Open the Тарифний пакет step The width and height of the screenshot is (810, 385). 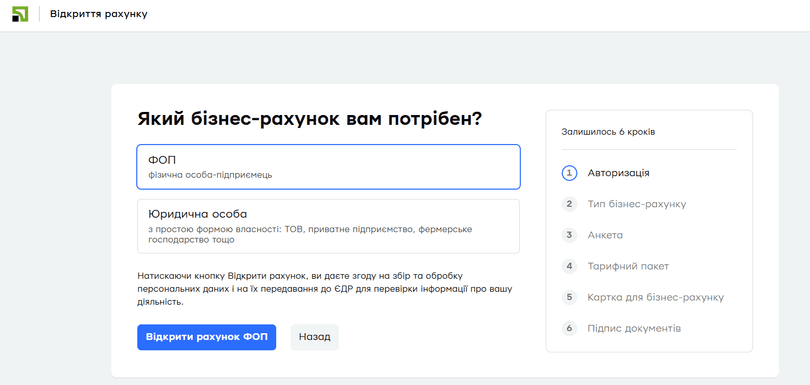pyautogui.click(x=628, y=266)
